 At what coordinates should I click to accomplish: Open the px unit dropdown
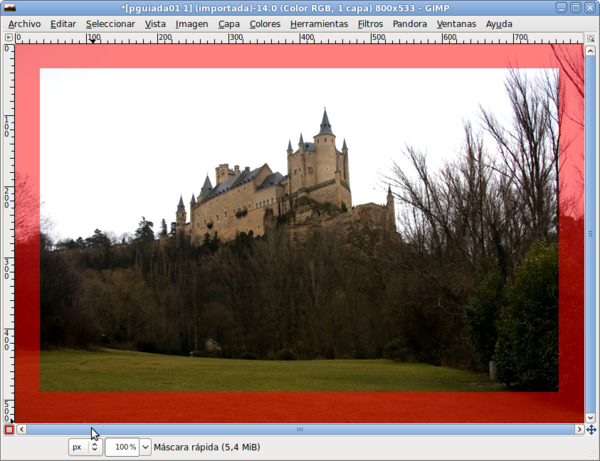tap(83, 447)
